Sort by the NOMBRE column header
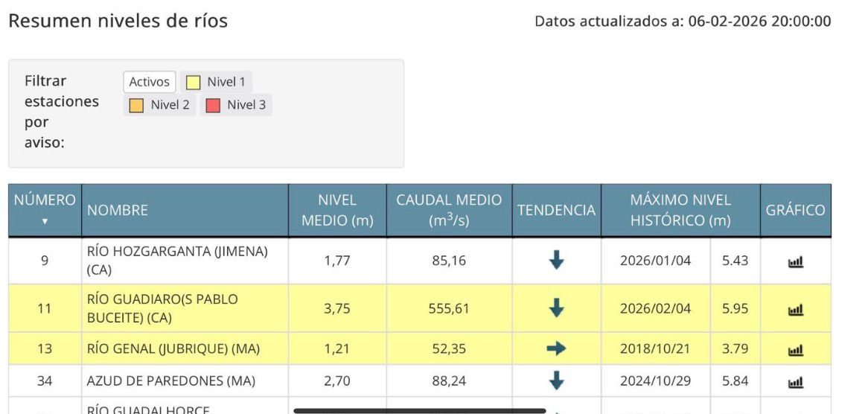Viewport: 868px width, 414px height. pos(118,211)
